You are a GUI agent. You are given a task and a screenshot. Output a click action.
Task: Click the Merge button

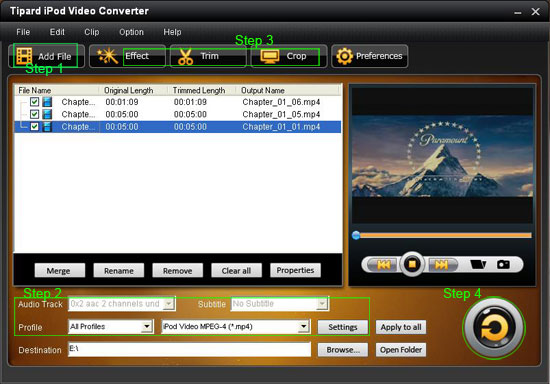[x=60, y=271]
